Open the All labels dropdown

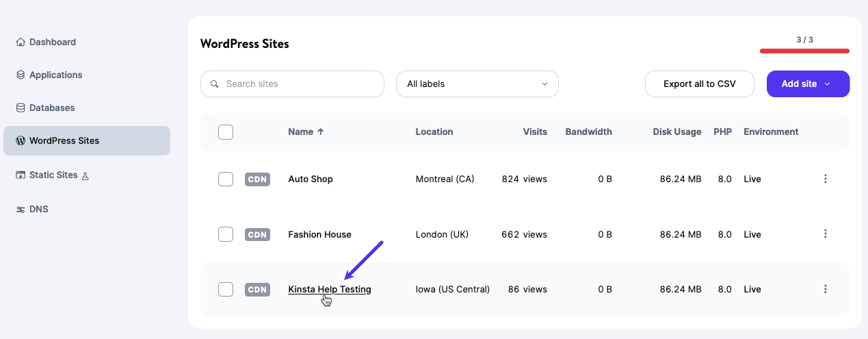click(477, 84)
